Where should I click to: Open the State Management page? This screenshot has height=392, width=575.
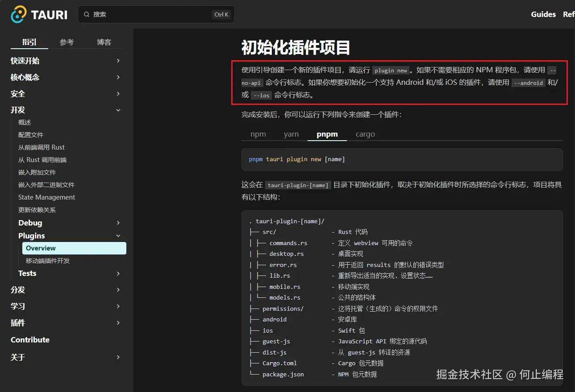coord(46,197)
